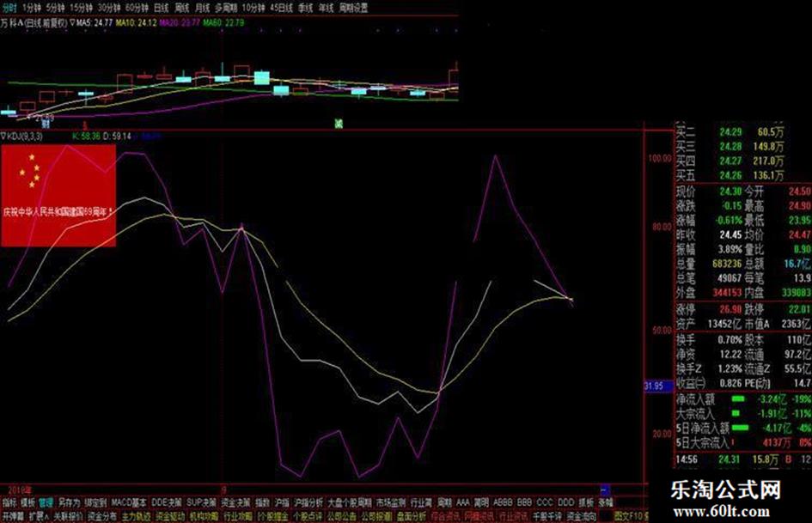Switch to the 年线 yearly chart
This screenshot has height=523, width=812.
[326, 8]
